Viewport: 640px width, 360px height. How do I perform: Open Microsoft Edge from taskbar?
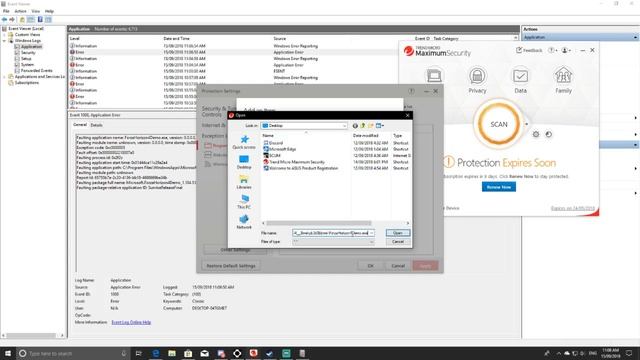tap(156, 353)
